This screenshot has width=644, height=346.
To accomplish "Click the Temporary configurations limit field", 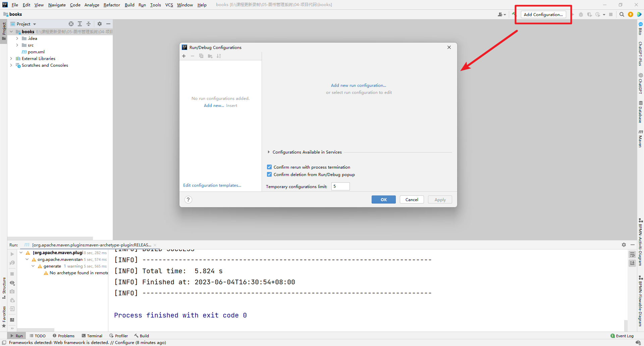I will point(340,186).
